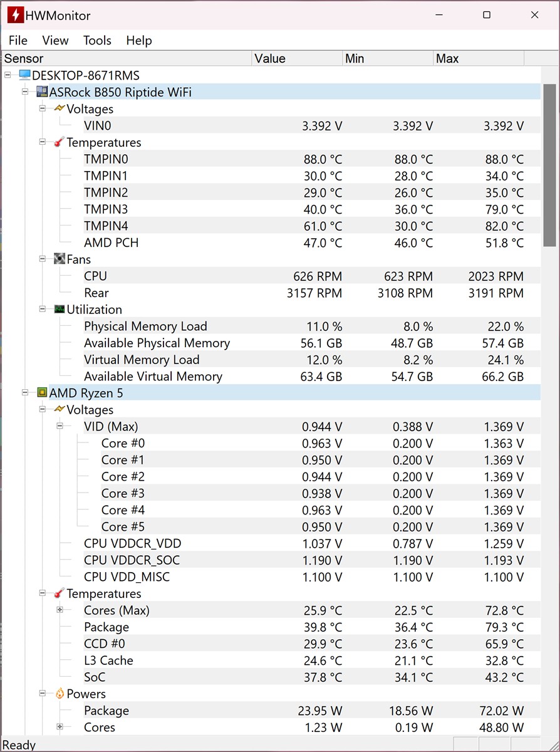This screenshot has height=752, width=560.
Task: Click the CPU Voltages lightning icon
Action: click(60, 410)
